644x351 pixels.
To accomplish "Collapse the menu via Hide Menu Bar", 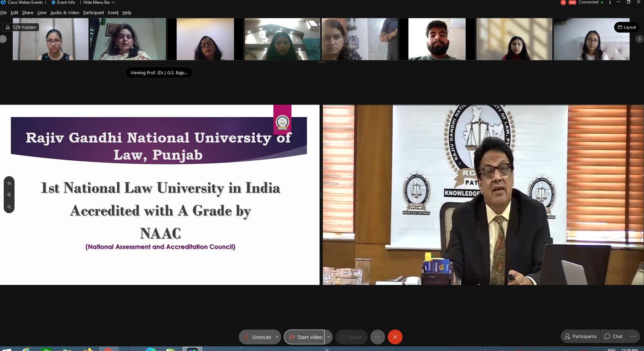I will pos(99,3).
